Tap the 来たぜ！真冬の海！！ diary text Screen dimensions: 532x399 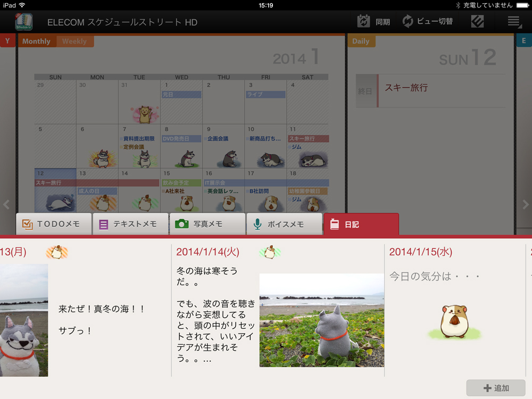coord(102,309)
